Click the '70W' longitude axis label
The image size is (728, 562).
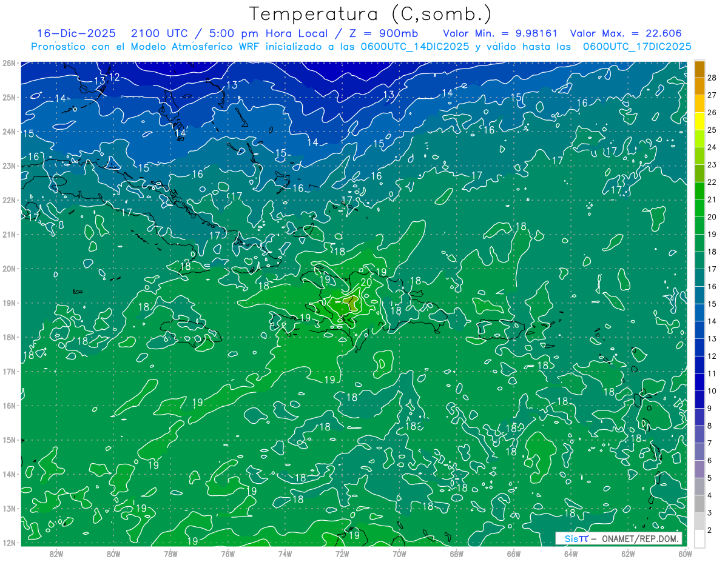[x=399, y=554]
